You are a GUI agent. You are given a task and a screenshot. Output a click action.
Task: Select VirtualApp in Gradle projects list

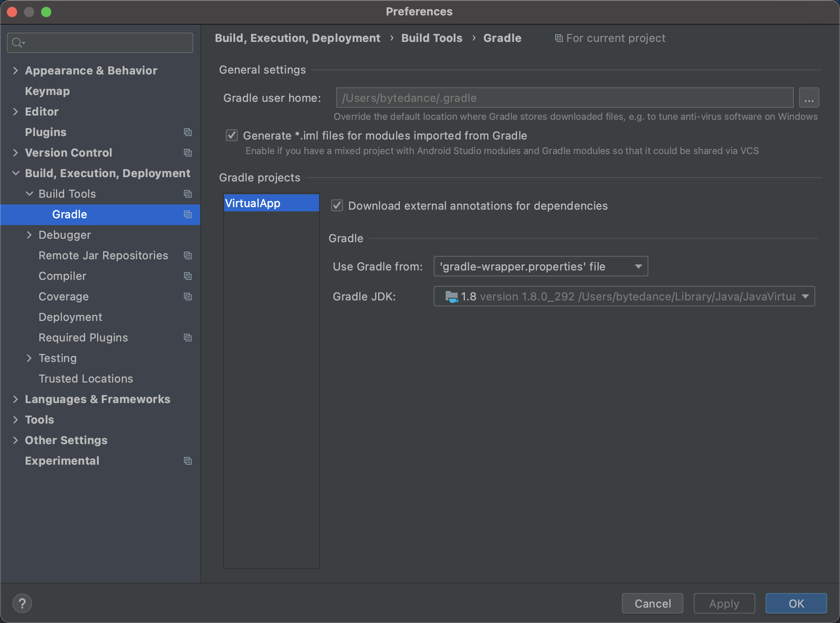[x=272, y=203]
